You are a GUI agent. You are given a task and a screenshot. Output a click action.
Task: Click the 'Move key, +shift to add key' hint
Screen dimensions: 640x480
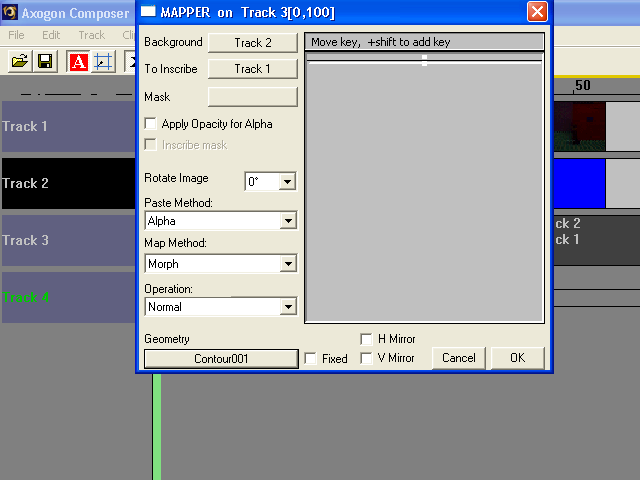point(380,42)
